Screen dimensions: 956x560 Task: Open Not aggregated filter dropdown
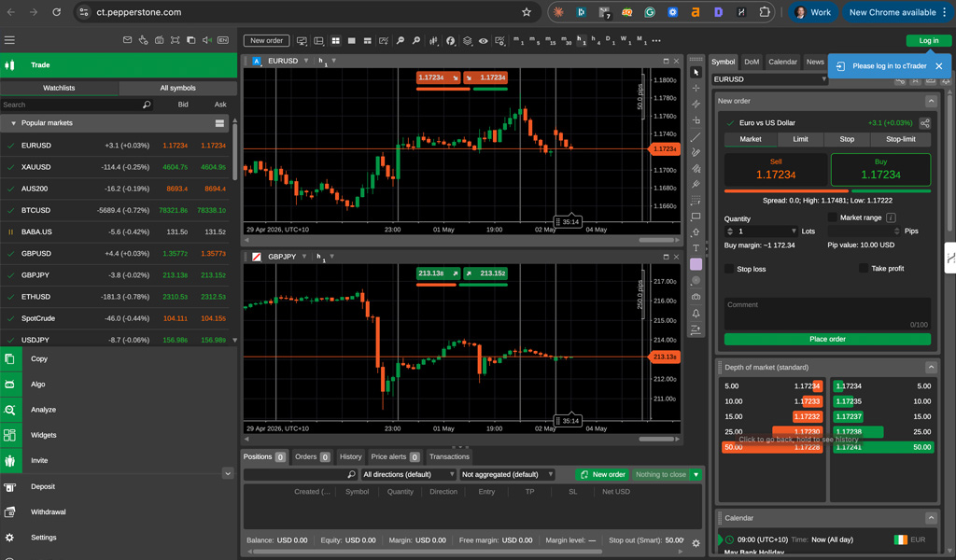point(507,474)
